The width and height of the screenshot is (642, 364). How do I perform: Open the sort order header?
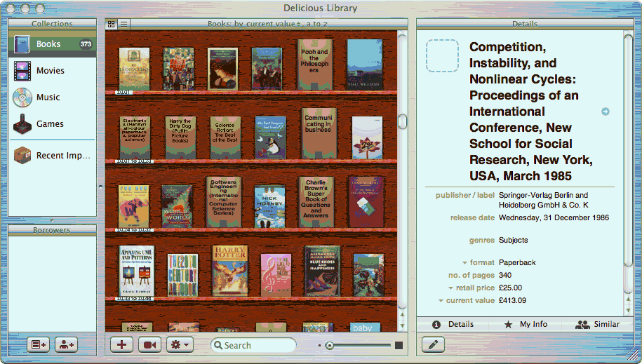tap(267, 24)
